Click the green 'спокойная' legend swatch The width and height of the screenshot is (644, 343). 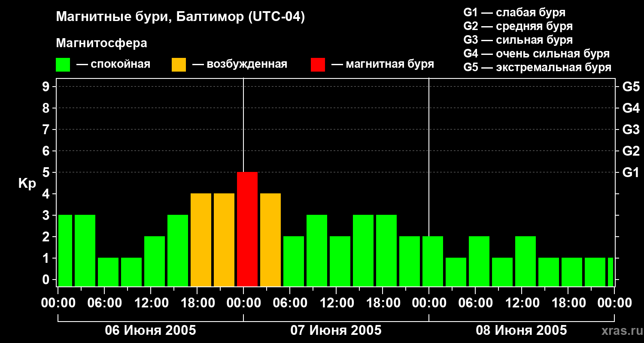point(63,65)
